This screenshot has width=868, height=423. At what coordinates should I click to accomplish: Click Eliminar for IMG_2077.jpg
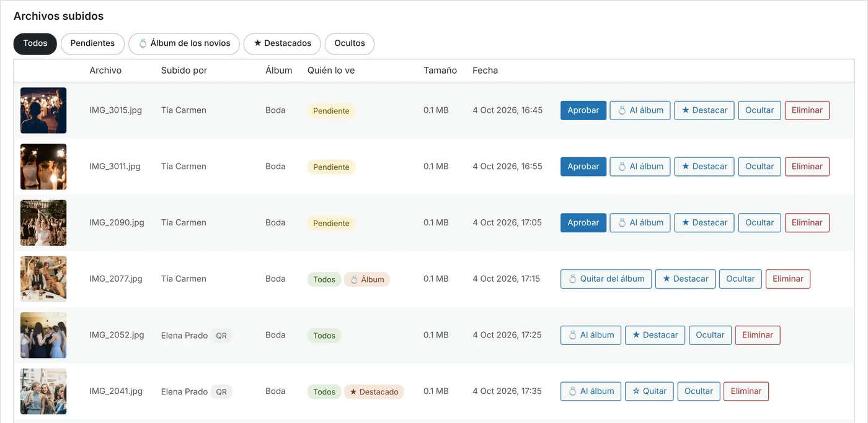tap(788, 279)
